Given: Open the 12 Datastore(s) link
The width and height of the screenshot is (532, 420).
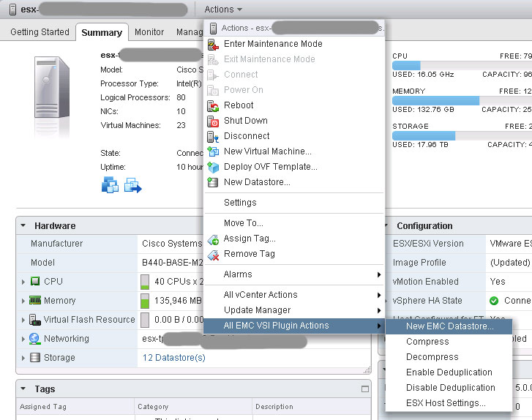Looking at the screenshot, I should [173, 358].
